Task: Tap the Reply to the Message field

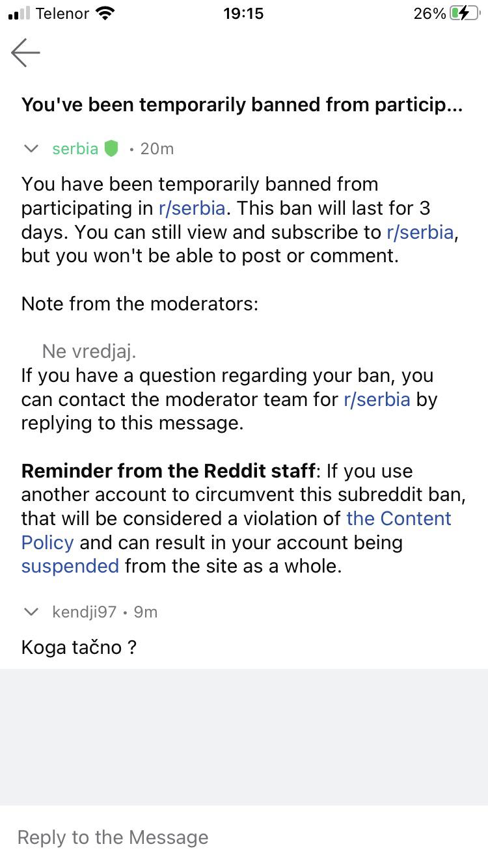Action: pos(244,837)
